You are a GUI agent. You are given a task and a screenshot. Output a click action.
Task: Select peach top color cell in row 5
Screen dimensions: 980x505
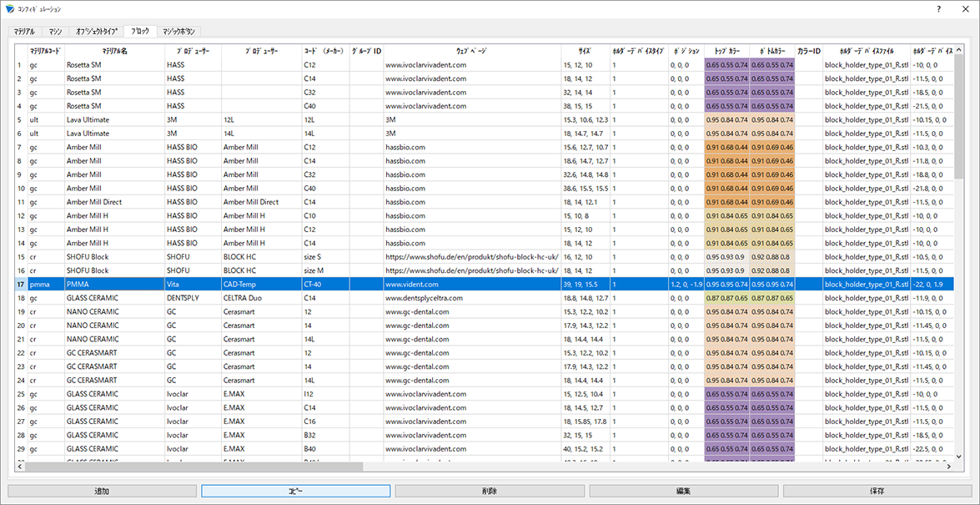tap(727, 119)
